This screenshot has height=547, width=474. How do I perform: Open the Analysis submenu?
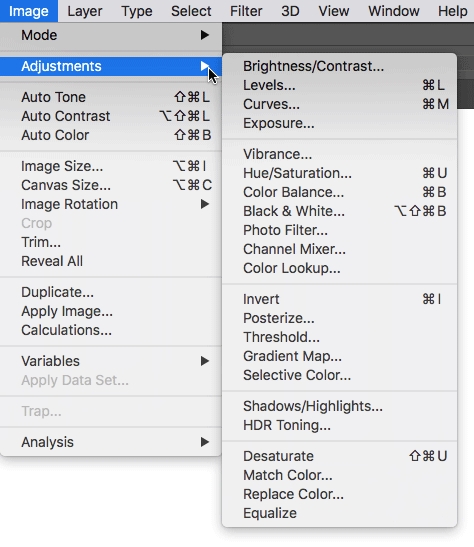[111, 442]
